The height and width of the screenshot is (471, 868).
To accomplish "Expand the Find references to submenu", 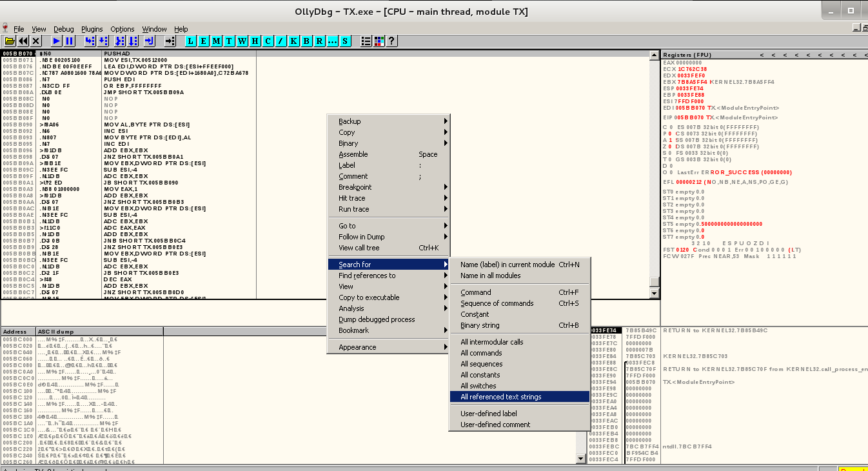I will pos(388,276).
